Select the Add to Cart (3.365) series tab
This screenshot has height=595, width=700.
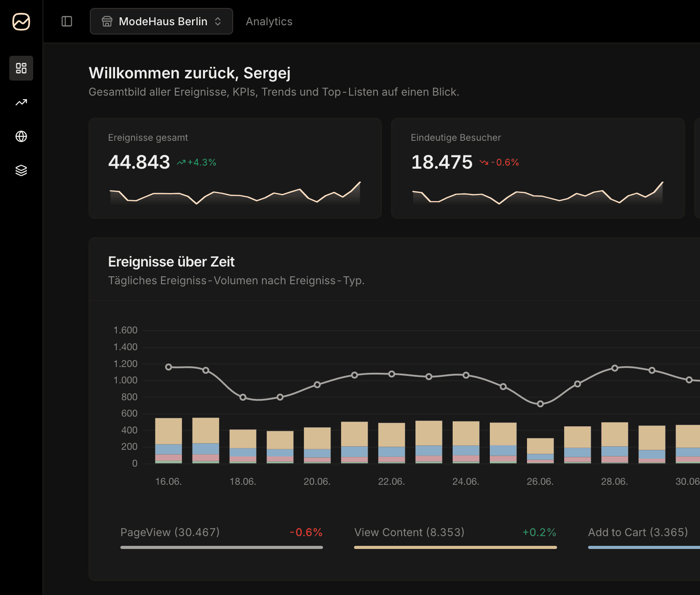(x=644, y=537)
